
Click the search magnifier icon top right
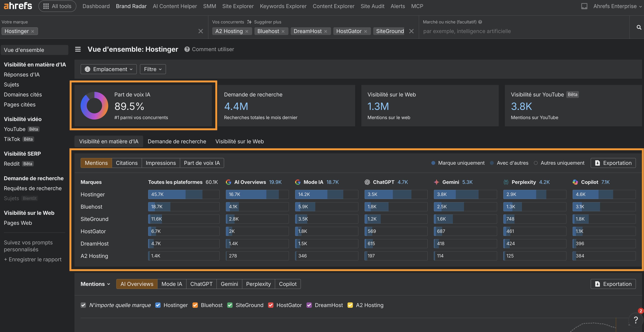[x=638, y=27]
